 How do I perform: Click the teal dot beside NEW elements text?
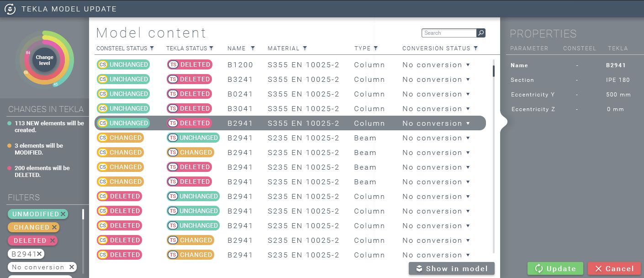click(10, 123)
